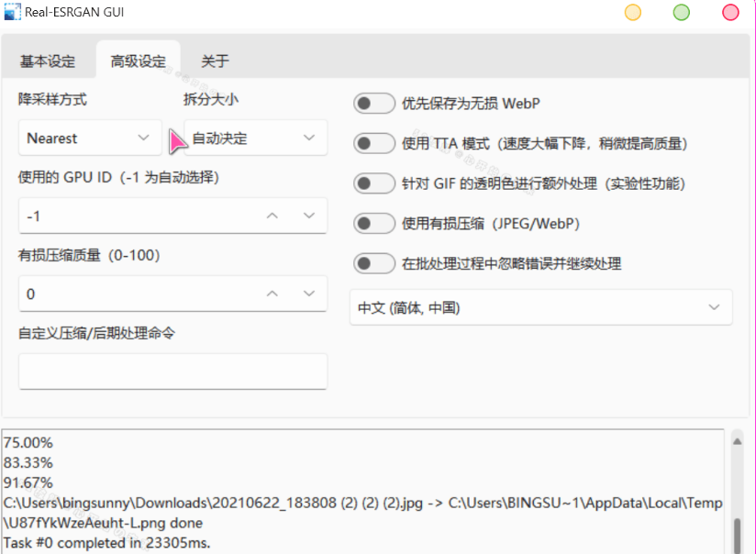Enable lossy compression for JPEG/WebP
Viewport: 756px width, 554px height.
click(374, 223)
